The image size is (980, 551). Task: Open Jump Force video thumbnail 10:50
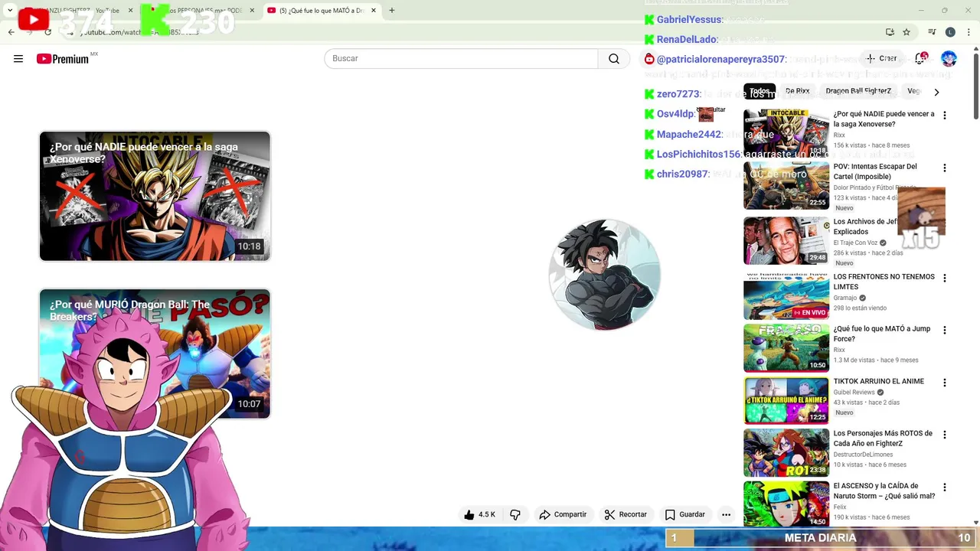click(x=786, y=347)
